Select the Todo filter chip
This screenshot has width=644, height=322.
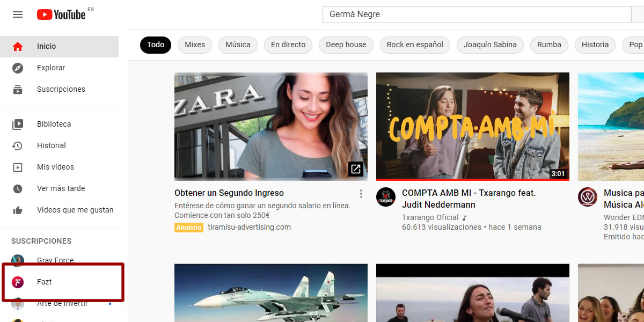tap(156, 45)
